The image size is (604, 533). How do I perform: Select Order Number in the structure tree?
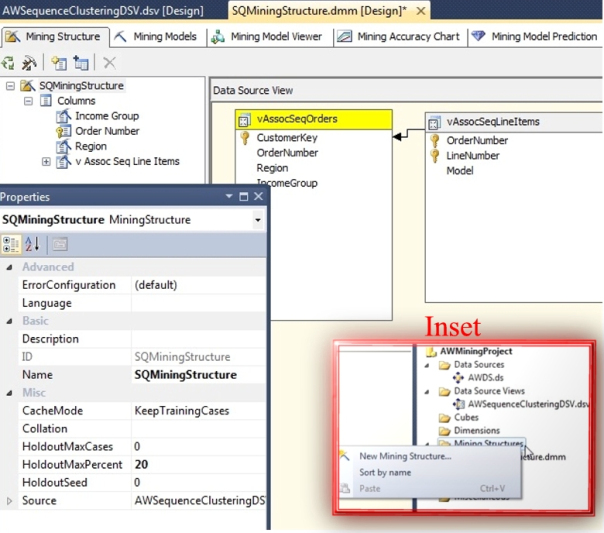tap(107, 131)
